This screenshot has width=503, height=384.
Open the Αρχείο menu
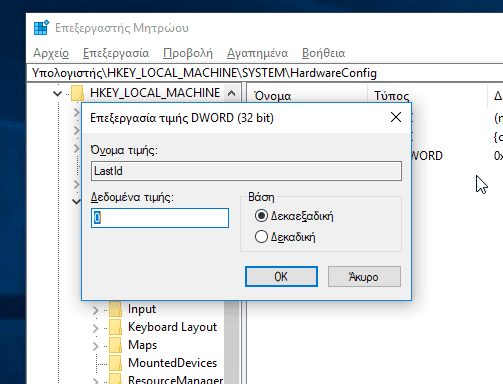[51, 53]
